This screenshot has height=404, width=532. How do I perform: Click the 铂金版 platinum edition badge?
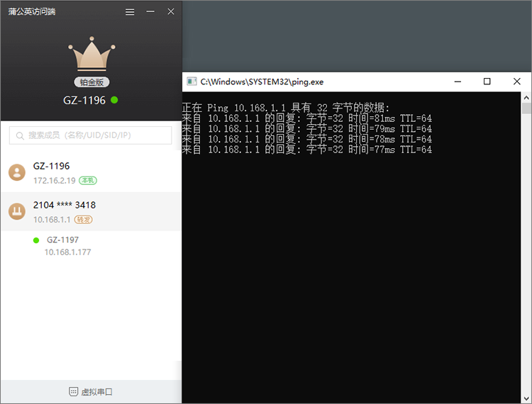[92, 82]
